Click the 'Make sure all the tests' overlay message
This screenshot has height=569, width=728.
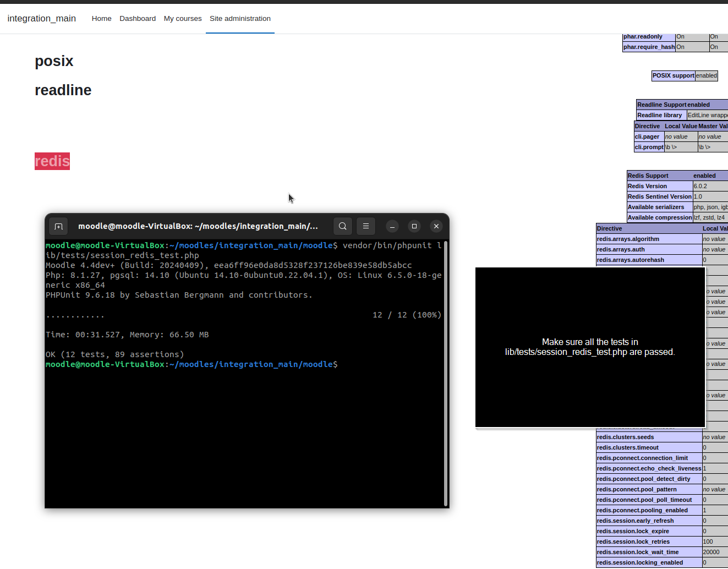[590, 347]
